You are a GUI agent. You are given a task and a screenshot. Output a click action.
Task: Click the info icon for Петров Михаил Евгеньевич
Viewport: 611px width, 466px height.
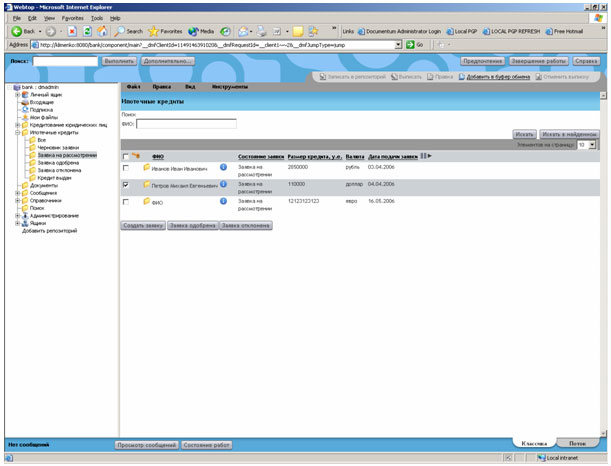coord(223,185)
